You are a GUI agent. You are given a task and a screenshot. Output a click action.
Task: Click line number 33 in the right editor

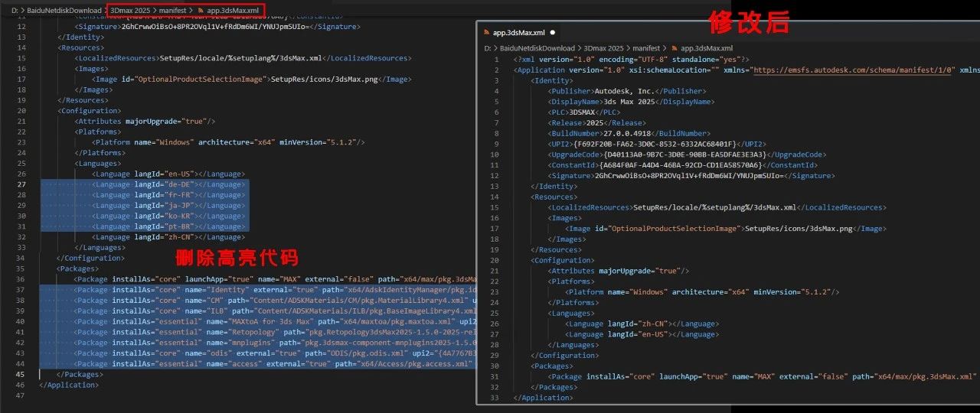pos(495,398)
